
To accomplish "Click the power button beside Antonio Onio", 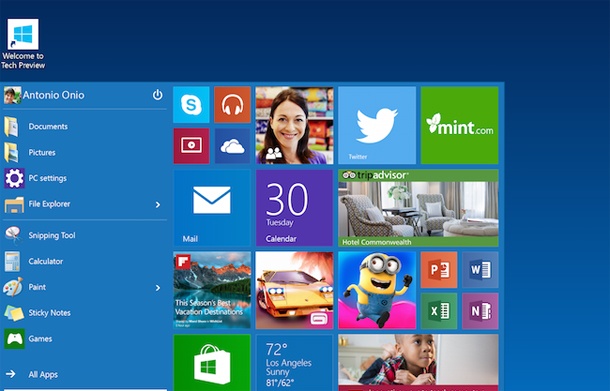I will coord(158,95).
